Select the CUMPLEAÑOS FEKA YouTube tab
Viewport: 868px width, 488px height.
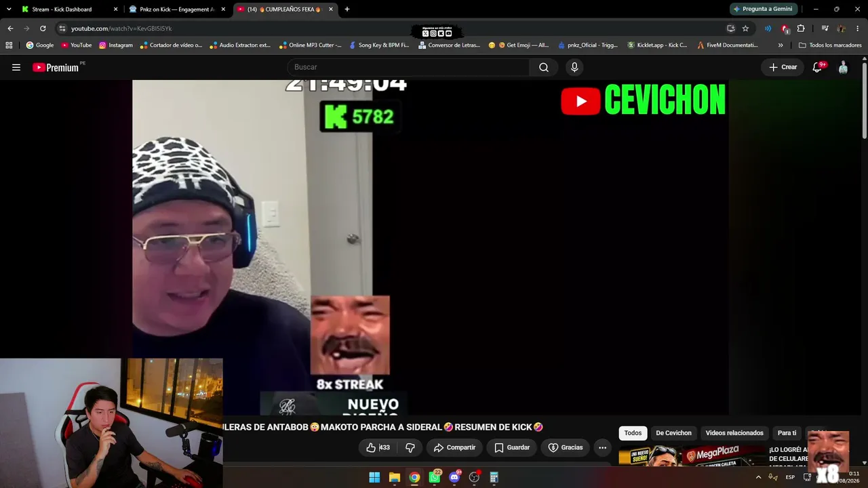point(285,9)
